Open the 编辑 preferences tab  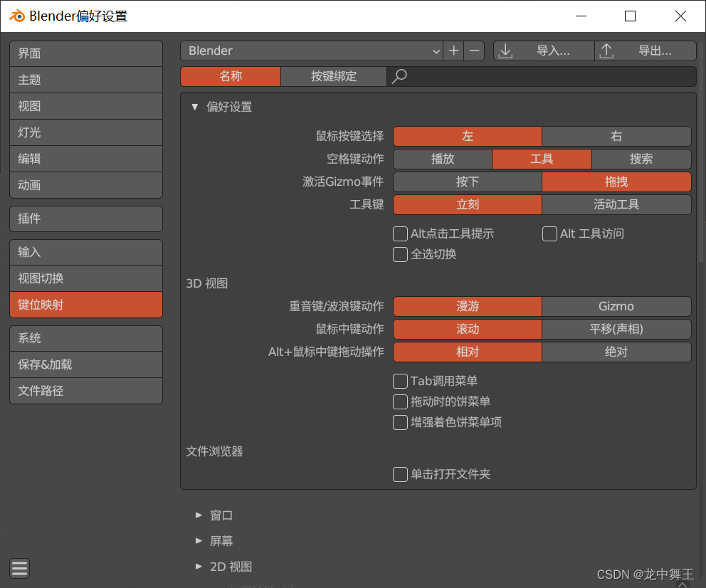tap(86, 159)
